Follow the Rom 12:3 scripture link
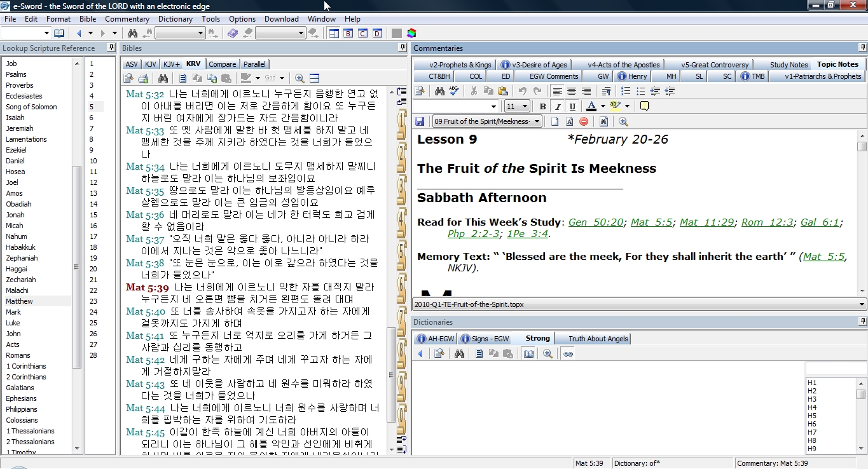The height and width of the screenshot is (469, 868). 768,222
